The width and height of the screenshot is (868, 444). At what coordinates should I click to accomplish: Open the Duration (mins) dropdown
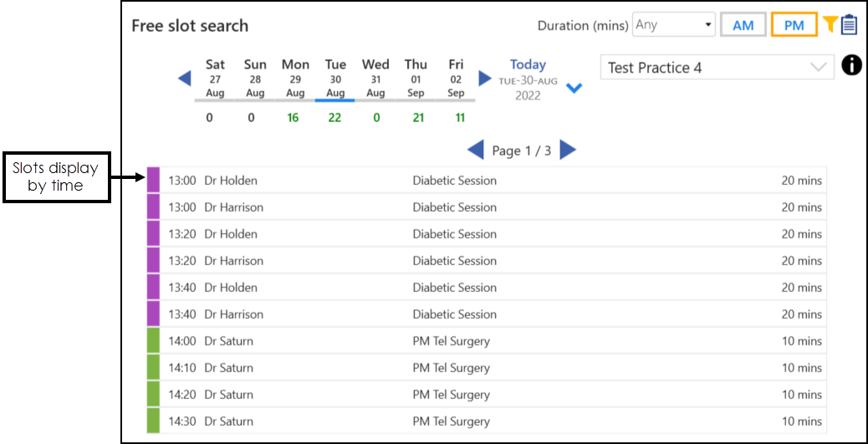(674, 25)
